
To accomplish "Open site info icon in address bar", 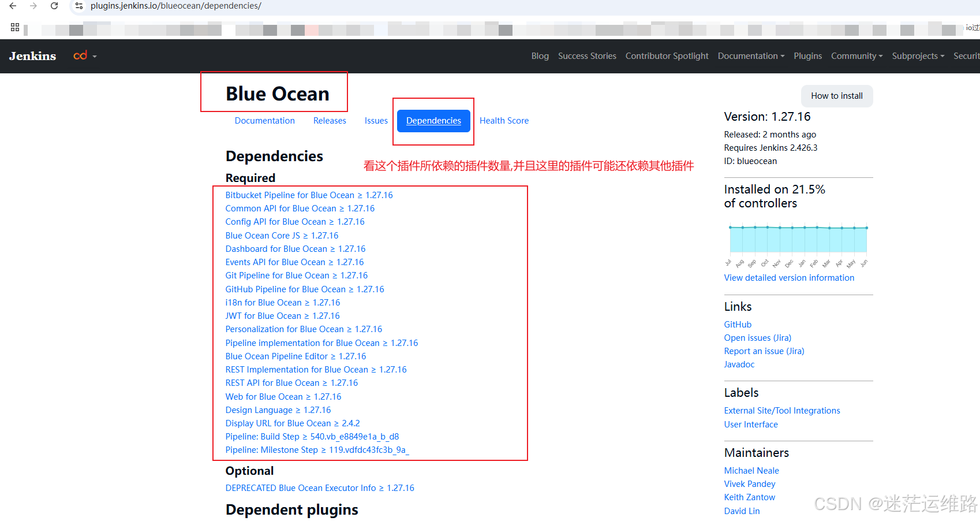I will (79, 6).
